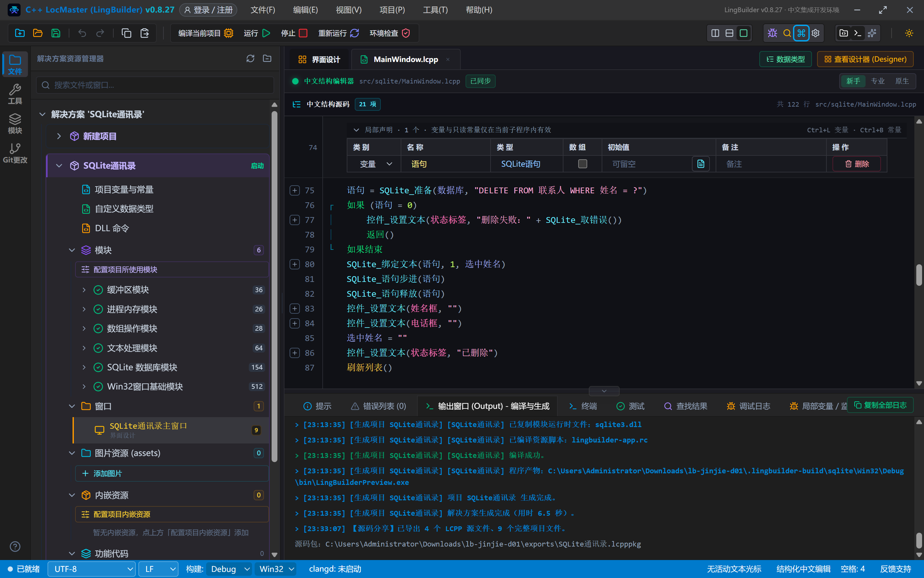
Task: Select the vertical split layout
Action: [715, 33]
